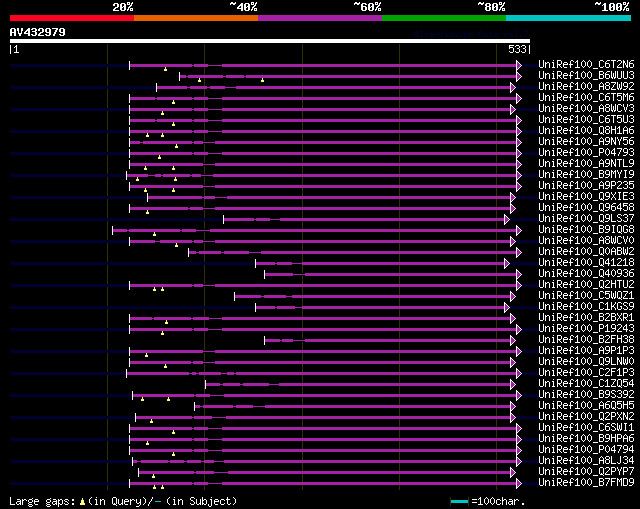Click the yellow query gap legend icon
This screenshot has width=640, height=509.
pos(82,502)
